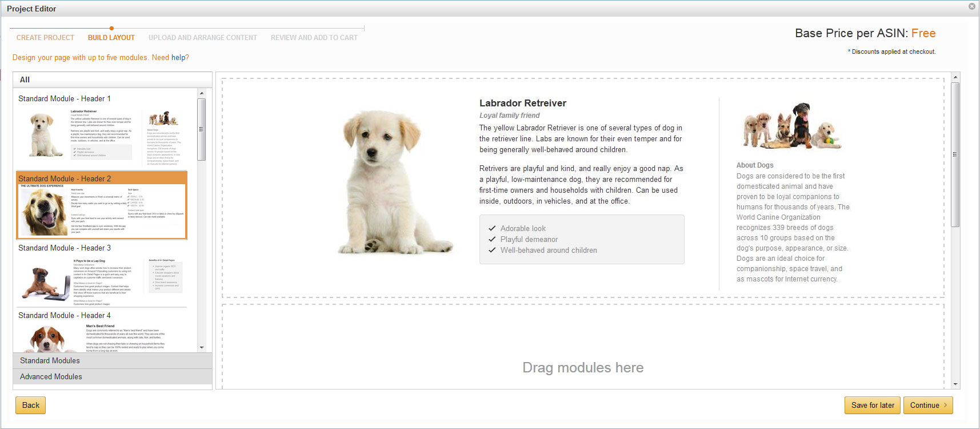980x429 pixels.
Task: Expand the Standard Modules section
Action: pos(112,361)
